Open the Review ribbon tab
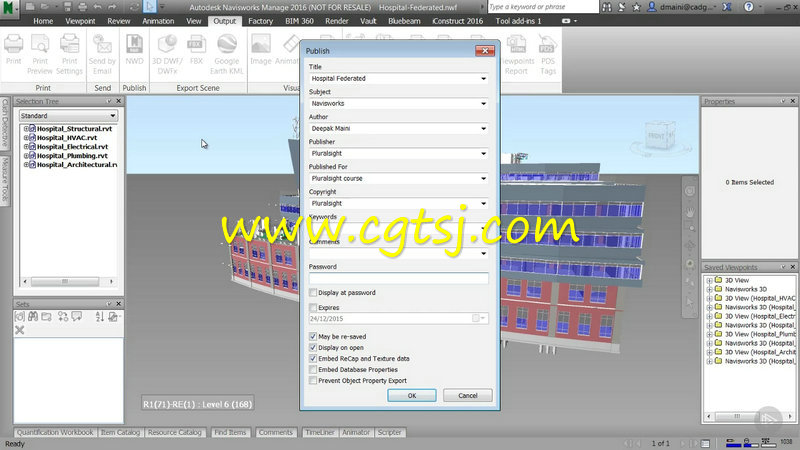Screen dimensions: 800x450 pos(119,21)
